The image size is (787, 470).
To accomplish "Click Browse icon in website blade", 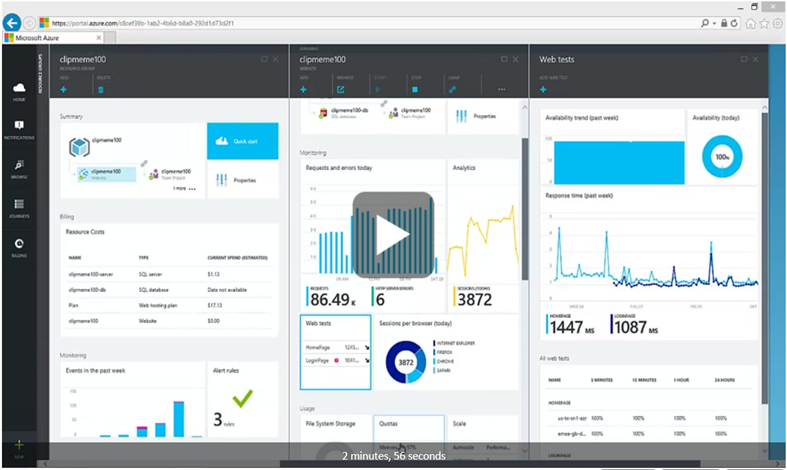I will pyautogui.click(x=341, y=89).
